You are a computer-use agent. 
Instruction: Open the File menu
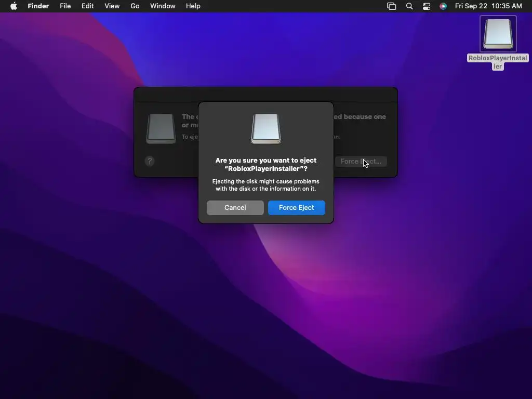(65, 6)
